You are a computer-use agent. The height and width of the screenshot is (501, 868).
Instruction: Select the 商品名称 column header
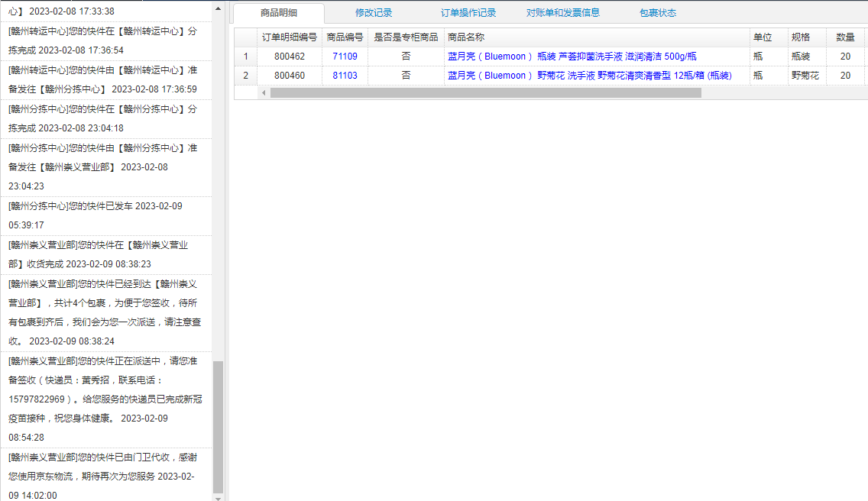pyautogui.click(x=598, y=37)
